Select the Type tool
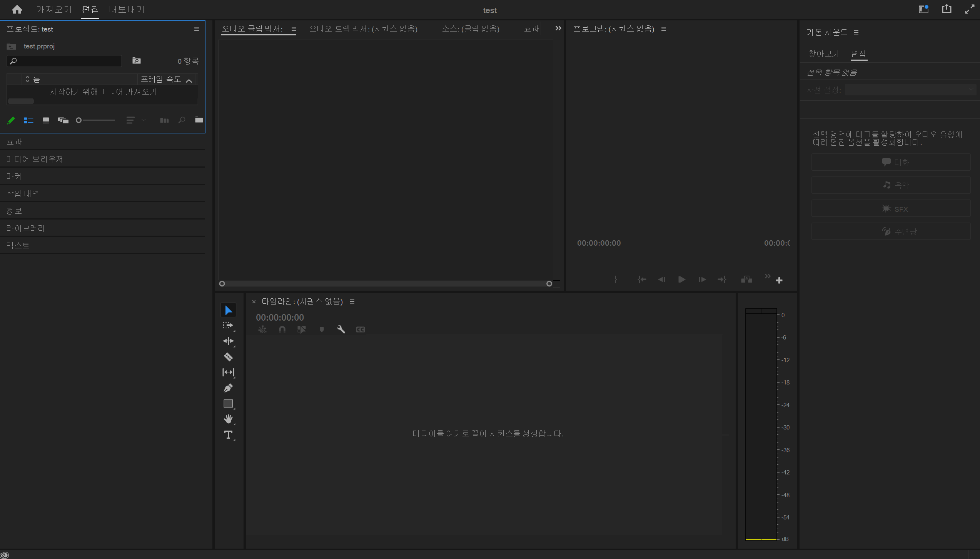 click(228, 435)
